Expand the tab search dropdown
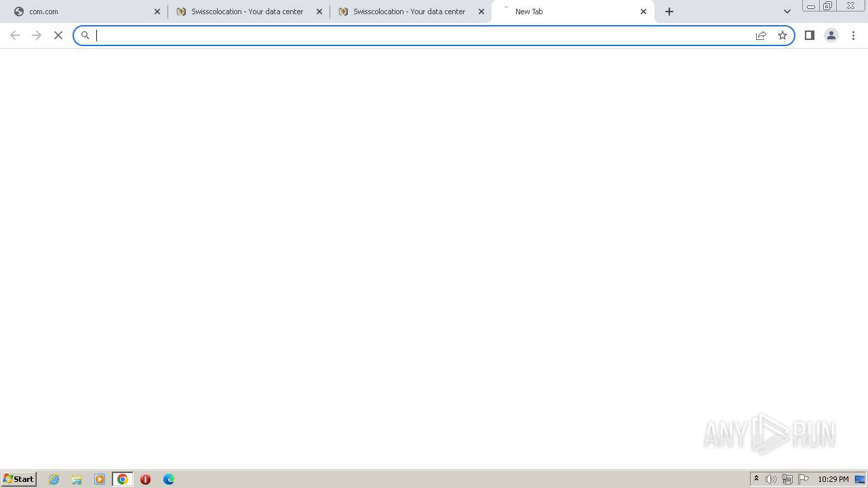 pos(787,12)
